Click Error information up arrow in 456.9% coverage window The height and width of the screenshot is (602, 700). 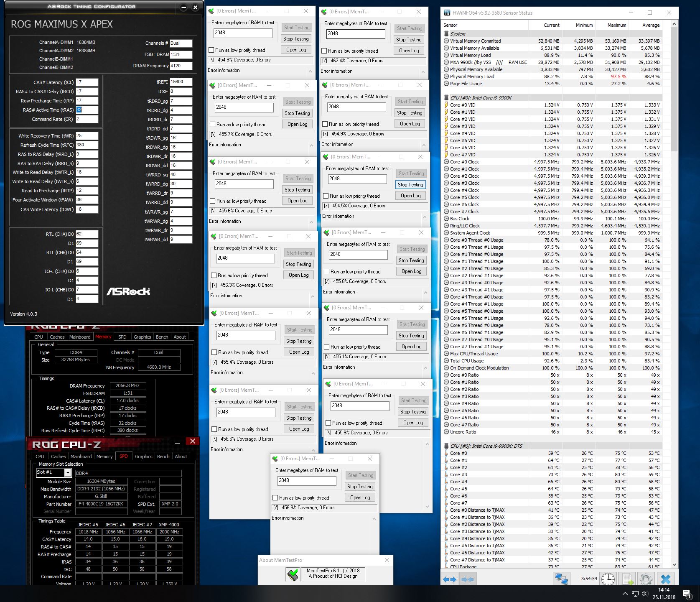point(374,519)
